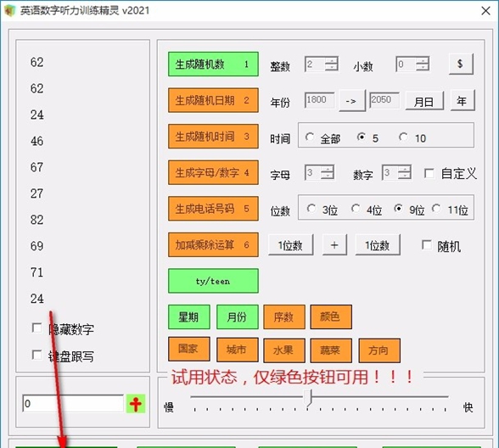Click the arrow button between year fields
Screen dimensions: 499x448
pos(352,101)
